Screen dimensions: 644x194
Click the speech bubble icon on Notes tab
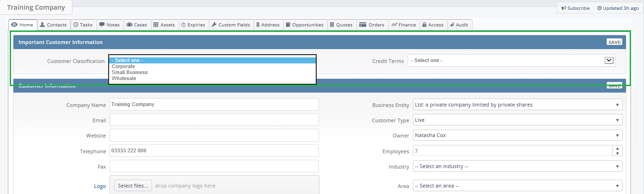click(102, 25)
